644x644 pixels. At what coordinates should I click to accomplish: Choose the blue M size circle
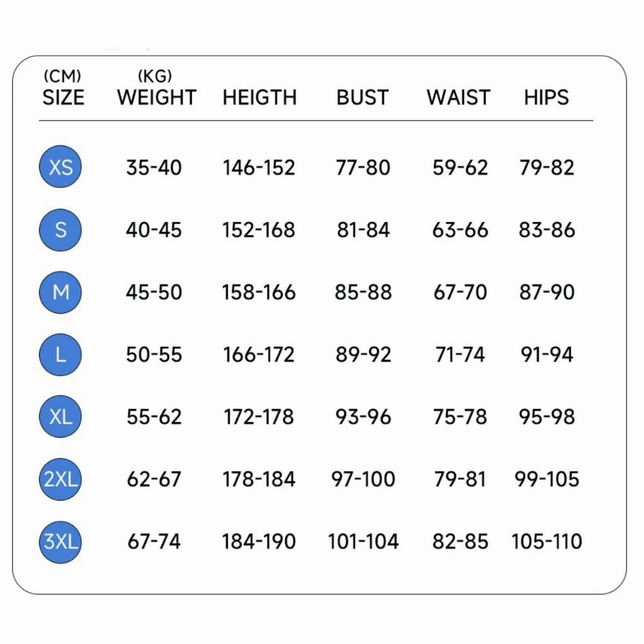(x=60, y=292)
